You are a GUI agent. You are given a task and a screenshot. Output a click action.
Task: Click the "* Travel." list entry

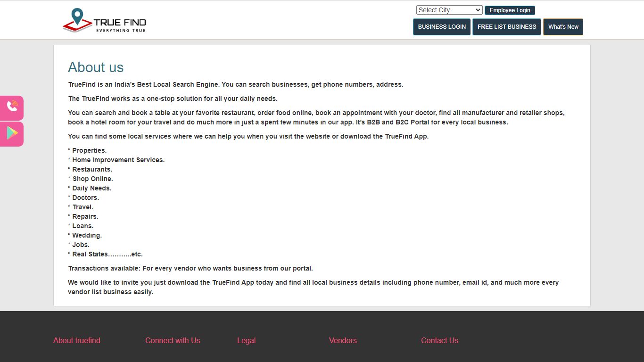(x=81, y=207)
